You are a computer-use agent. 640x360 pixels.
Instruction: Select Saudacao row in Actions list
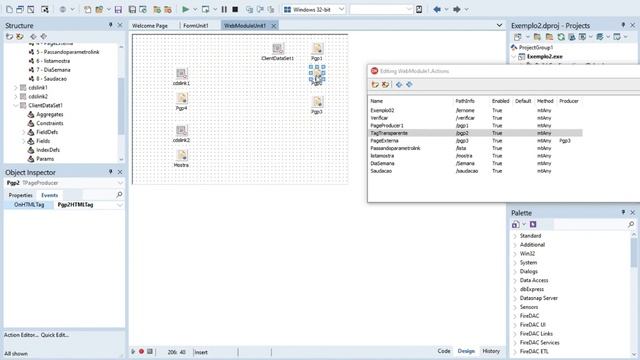(x=476, y=171)
